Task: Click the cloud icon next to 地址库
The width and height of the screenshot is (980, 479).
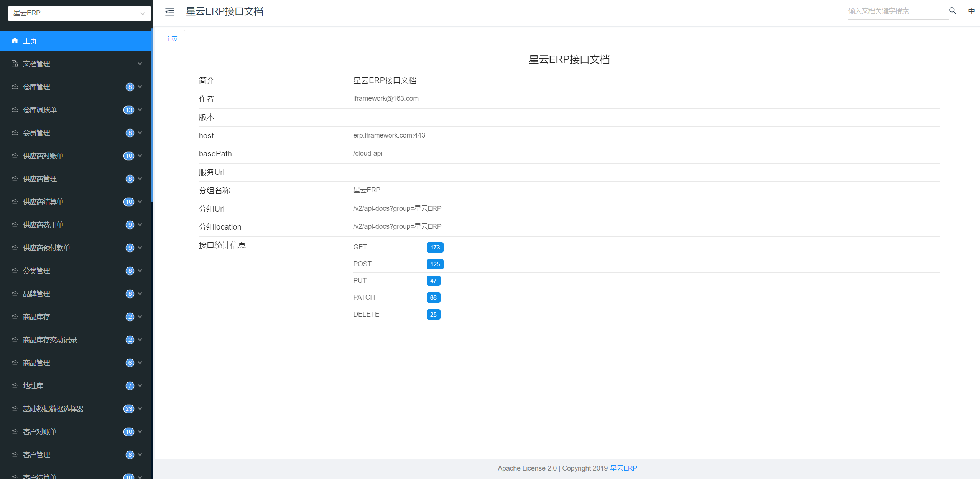Action: pos(15,385)
